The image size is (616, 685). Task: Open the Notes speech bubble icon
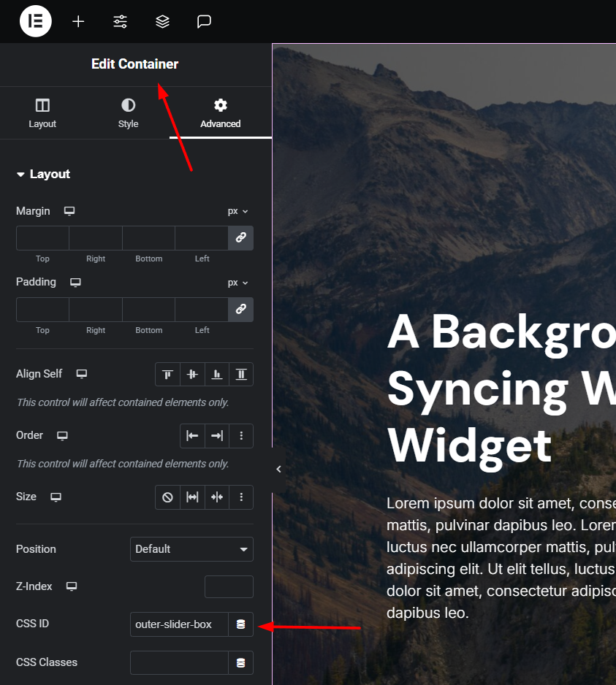point(204,21)
